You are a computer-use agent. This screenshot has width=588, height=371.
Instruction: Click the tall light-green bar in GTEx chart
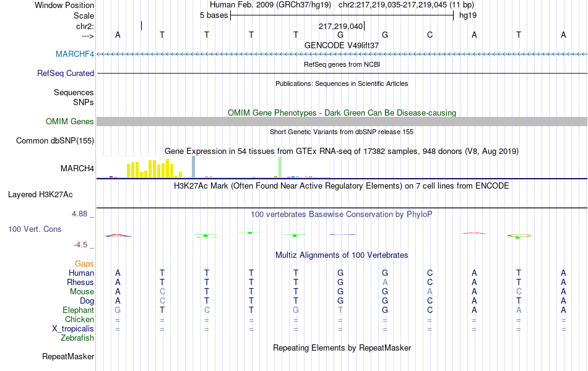(280, 167)
